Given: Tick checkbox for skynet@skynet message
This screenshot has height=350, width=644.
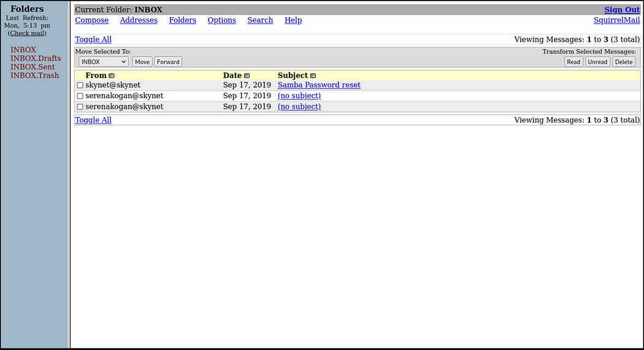Looking at the screenshot, I should [80, 85].
